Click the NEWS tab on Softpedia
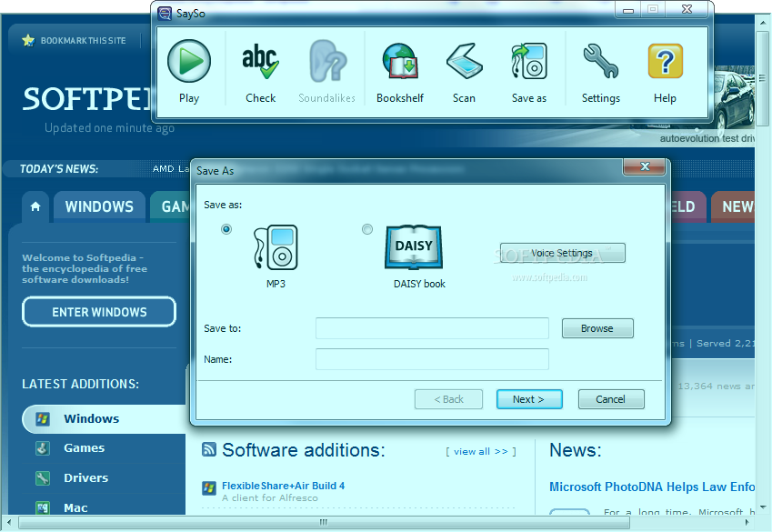This screenshot has height=532, width=772. click(733, 206)
